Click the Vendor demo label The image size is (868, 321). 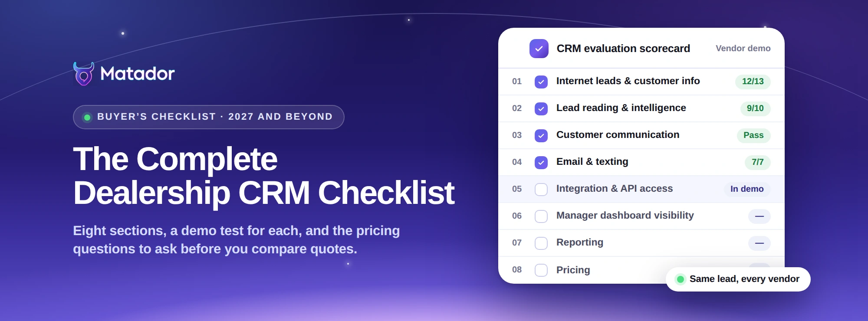click(743, 49)
